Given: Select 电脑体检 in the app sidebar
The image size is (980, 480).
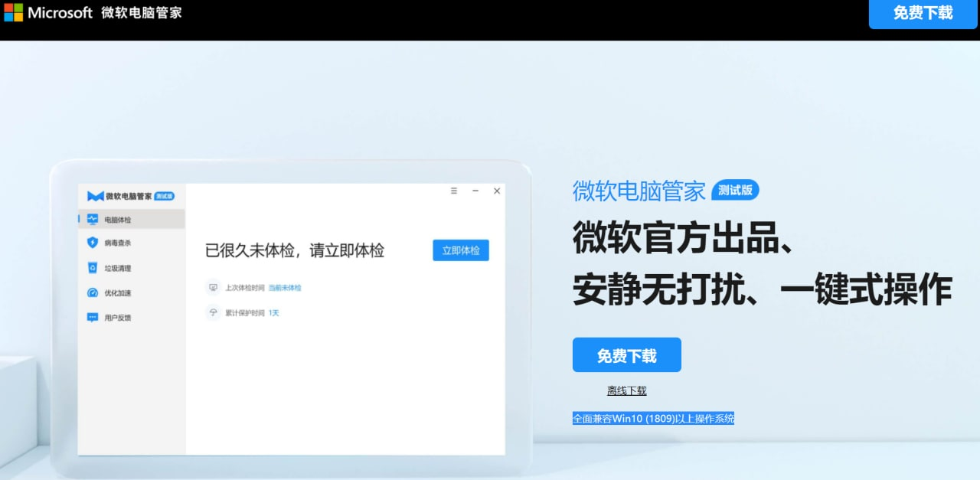Looking at the screenshot, I should point(132,219).
